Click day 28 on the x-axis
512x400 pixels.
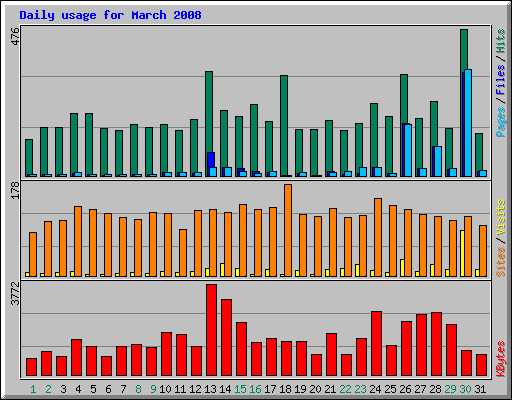pos(435,389)
